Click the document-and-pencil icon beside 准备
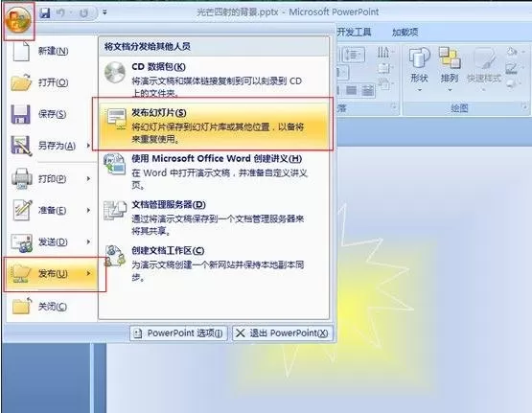Screen dimensions: 532x413 point(22,210)
